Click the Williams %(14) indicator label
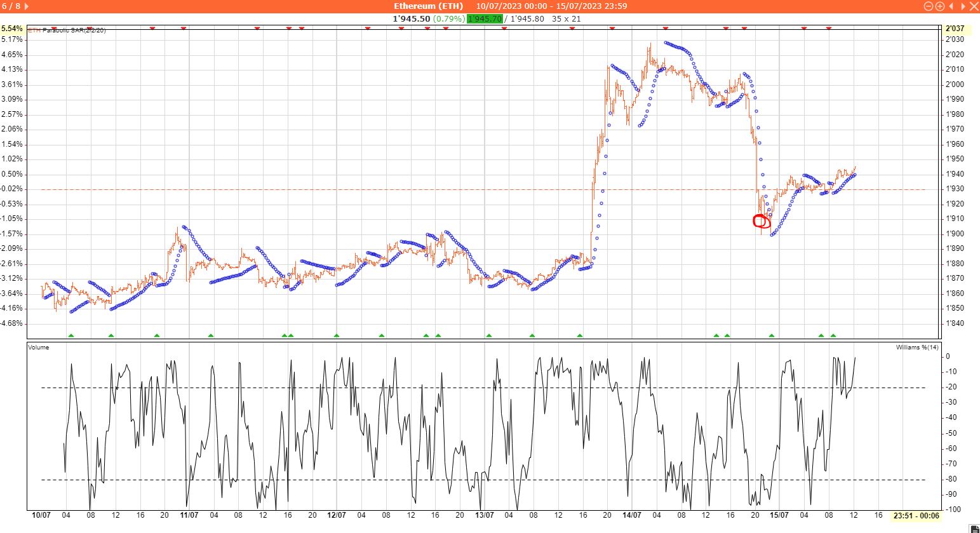 [917, 347]
